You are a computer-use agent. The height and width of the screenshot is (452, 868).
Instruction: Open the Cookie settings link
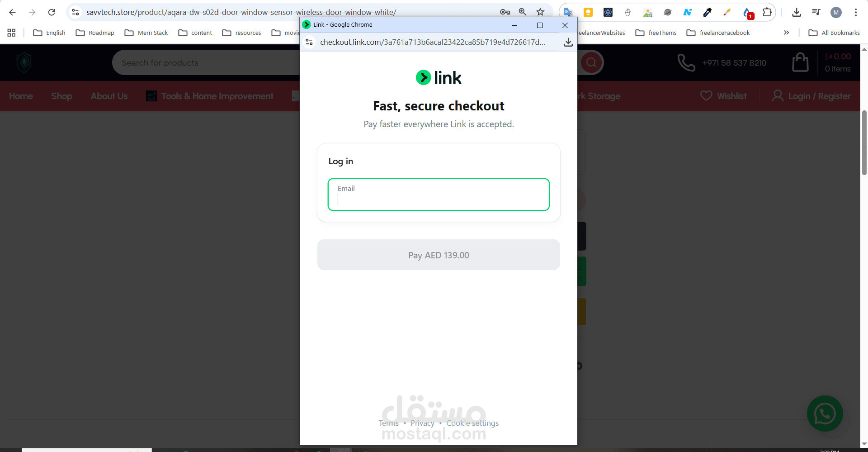pyautogui.click(x=472, y=423)
